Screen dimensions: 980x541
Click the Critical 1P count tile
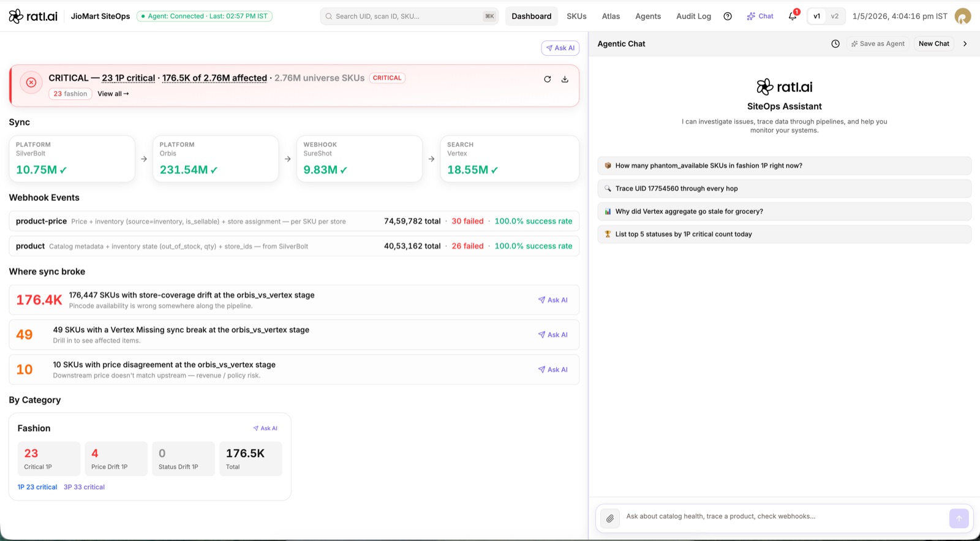pyautogui.click(x=49, y=459)
